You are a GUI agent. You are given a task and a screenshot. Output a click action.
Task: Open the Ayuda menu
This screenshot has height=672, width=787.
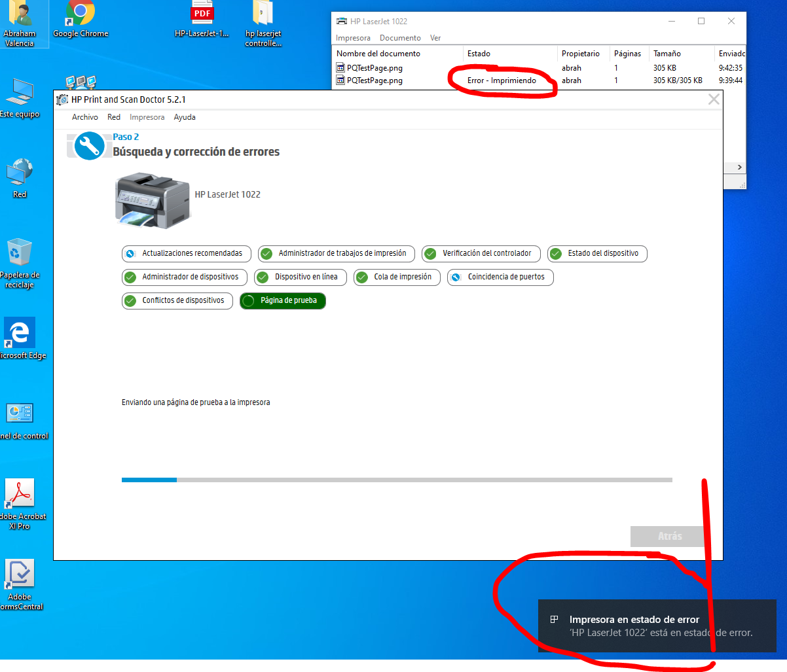[185, 117]
